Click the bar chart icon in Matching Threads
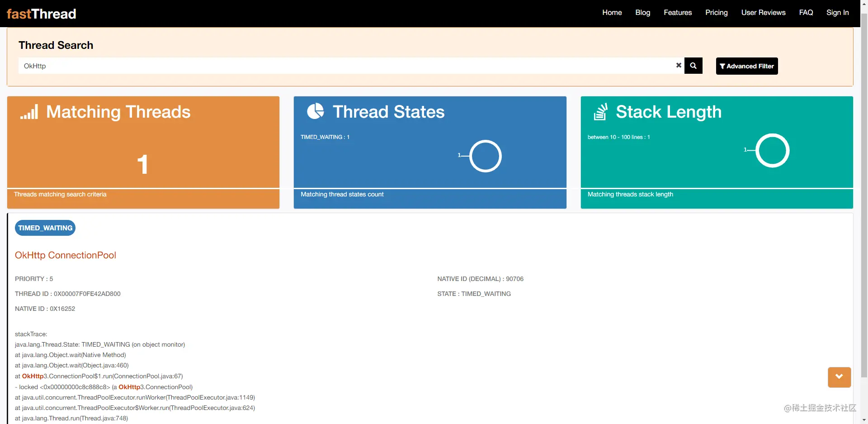Screen dimensions: 868x424 point(29,112)
